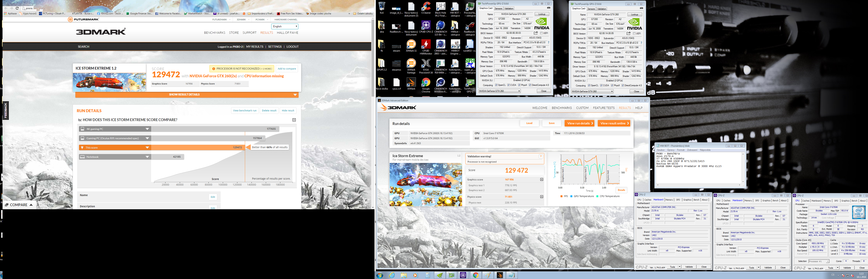The width and height of the screenshot is (868, 279).
Task: Open the 3DMark Vantage desktop shortcut
Action: [411, 66]
